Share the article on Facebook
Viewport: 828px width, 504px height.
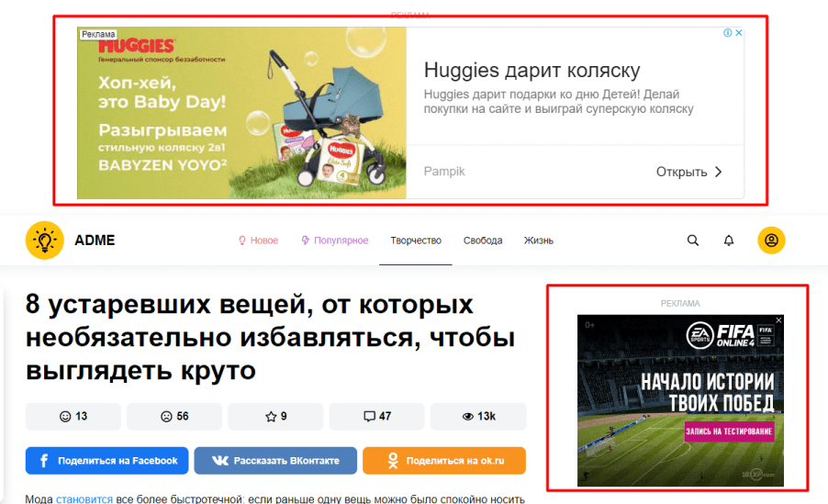[106, 461]
